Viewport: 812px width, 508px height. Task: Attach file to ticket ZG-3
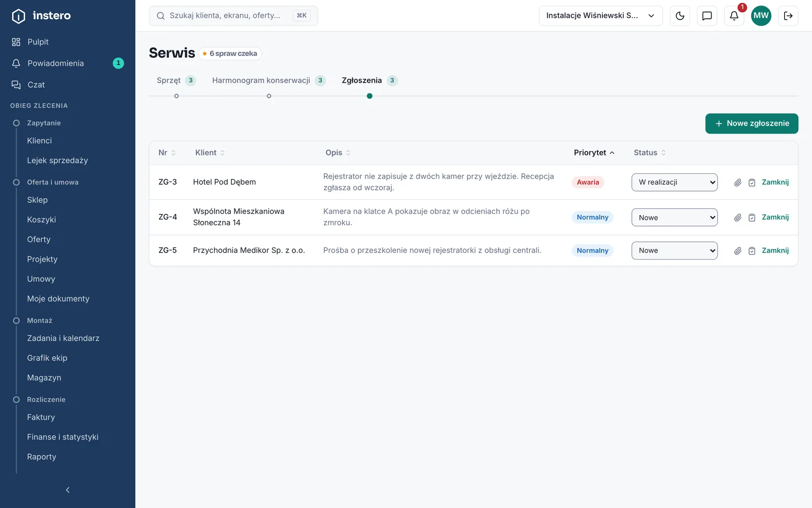click(x=738, y=182)
